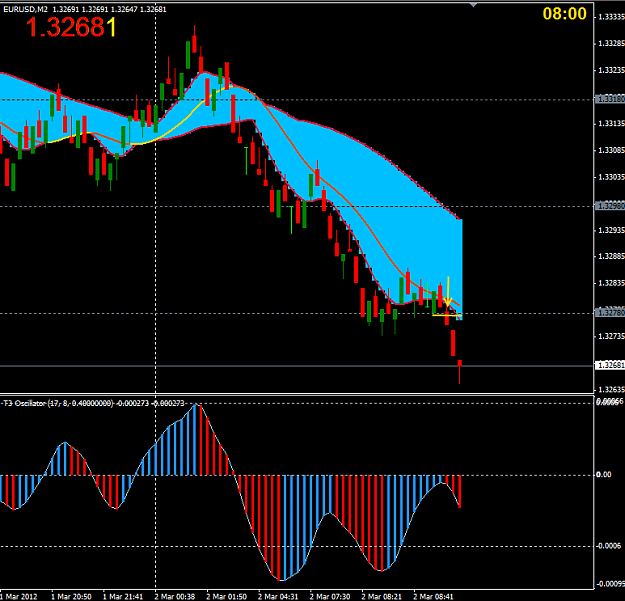
Task: Click the '2 Mar 01:50' time axis label
Action: 226,597
